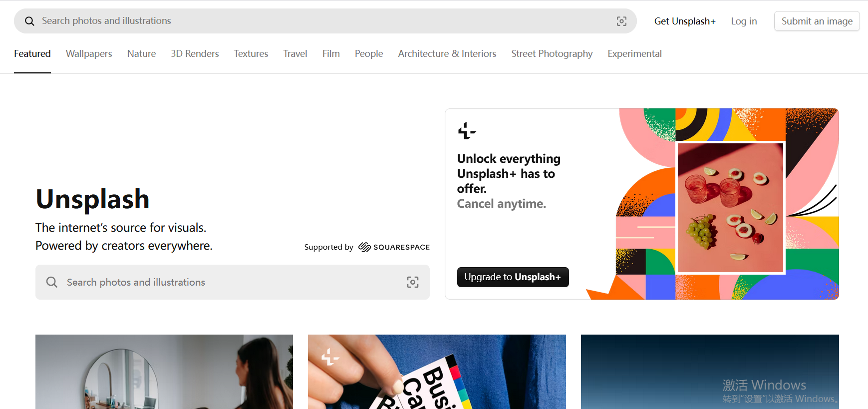
Task: Click 'Unlock everything Unsplash+ has to offer.' text
Action: (509, 173)
